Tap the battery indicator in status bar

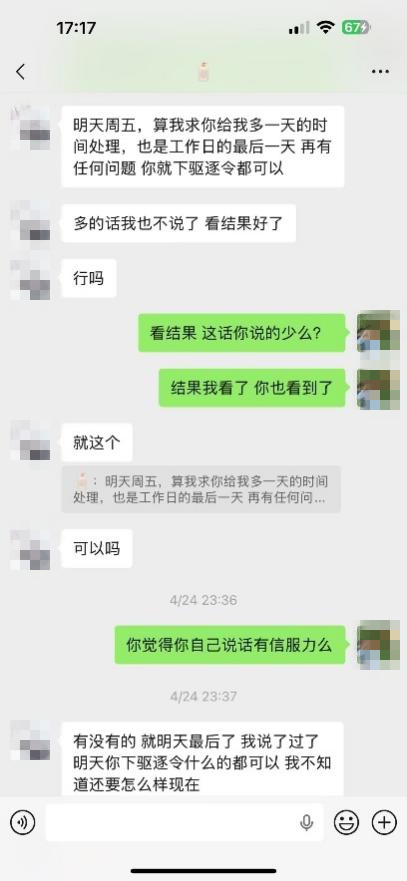(356, 28)
